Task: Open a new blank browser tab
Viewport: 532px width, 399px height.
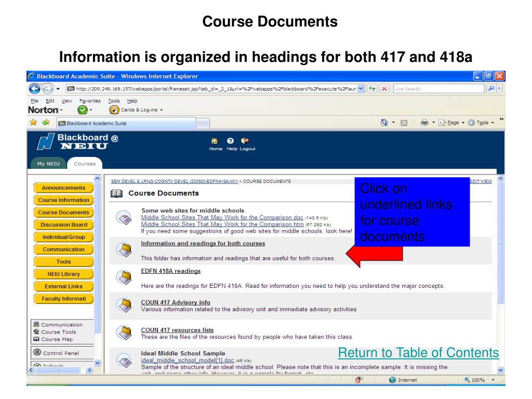Action: [x=203, y=124]
